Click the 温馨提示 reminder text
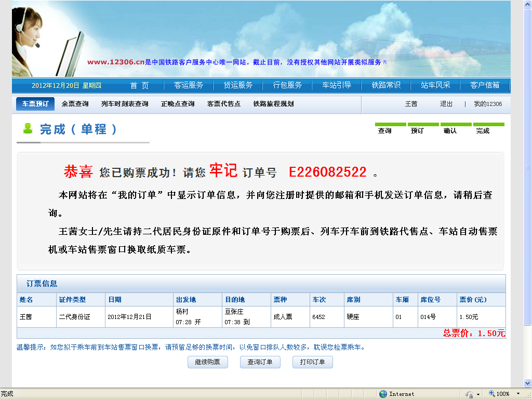The width and height of the screenshot is (532, 399). [x=191, y=347]
